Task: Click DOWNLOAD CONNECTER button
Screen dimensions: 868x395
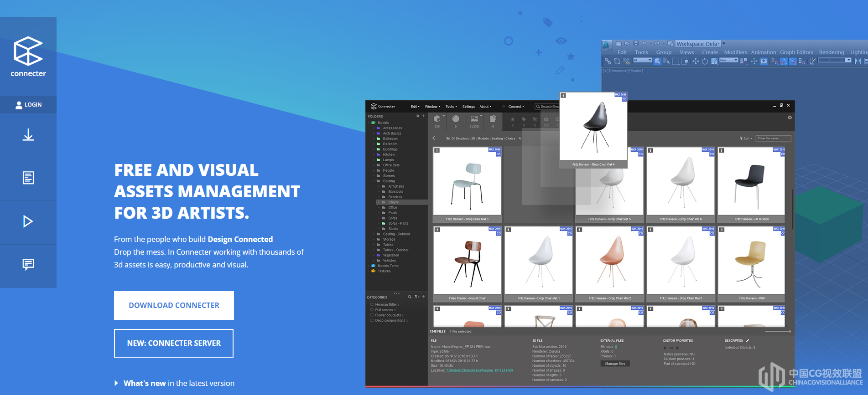Action: coord(174,305)
